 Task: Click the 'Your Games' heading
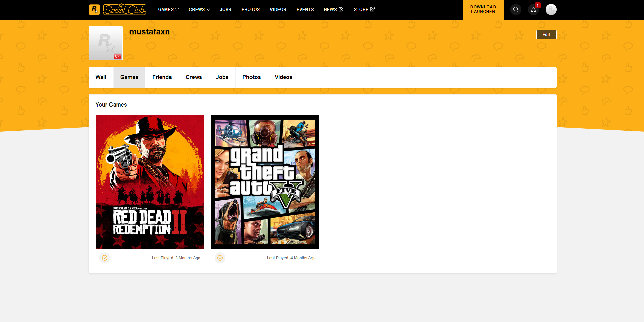tap(111, 105)
